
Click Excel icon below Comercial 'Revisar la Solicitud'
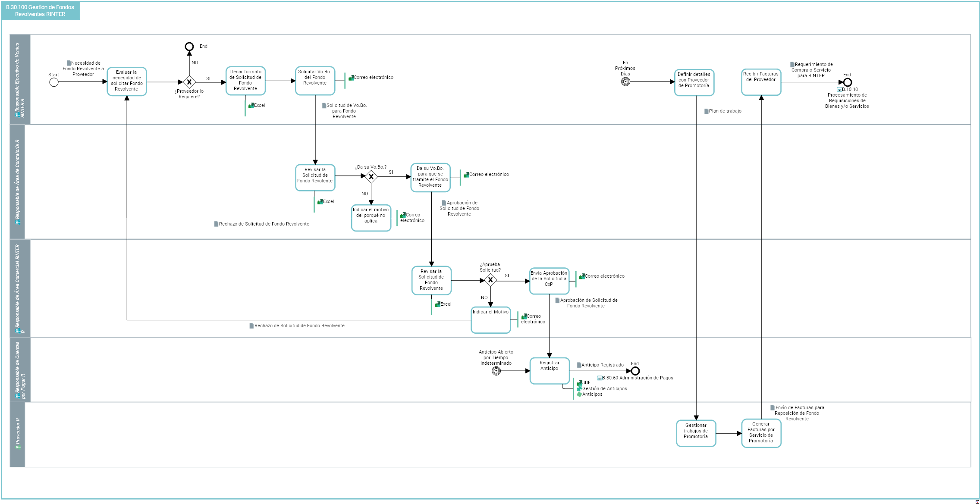pyautogui.click(x=437, y=304)
